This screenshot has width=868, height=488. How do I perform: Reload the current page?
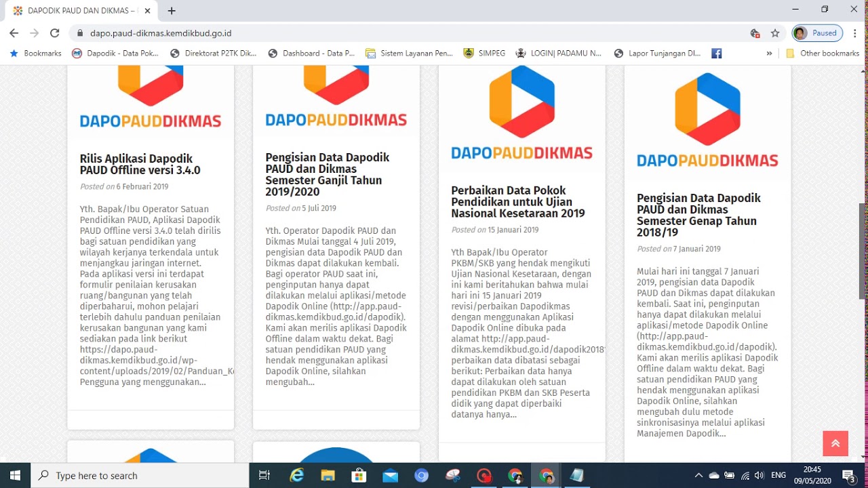pyautogui.click(x=55, y=33)
